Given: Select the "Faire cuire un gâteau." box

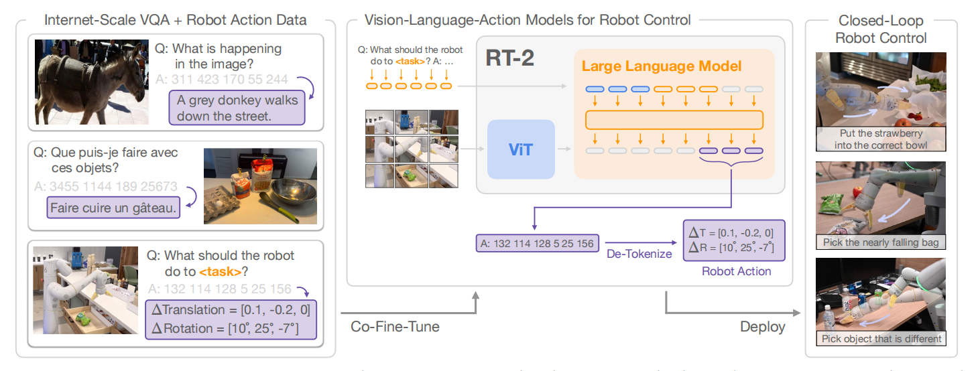Looking at the screenshot, I should point(114,208).
